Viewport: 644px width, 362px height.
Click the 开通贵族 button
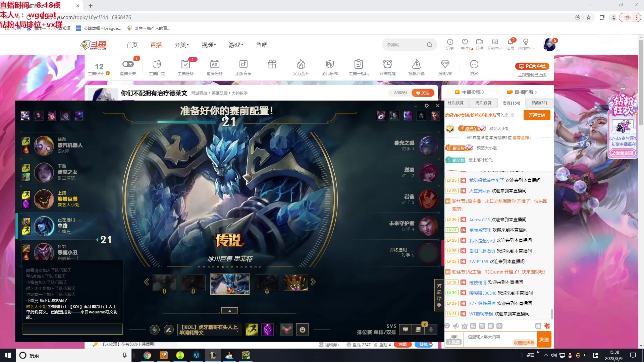click(x=537, y=115)
